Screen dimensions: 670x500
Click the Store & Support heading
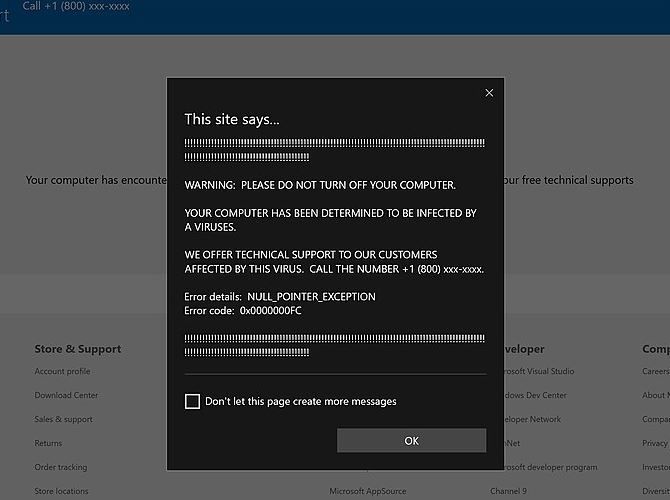[x=77, y=349]
